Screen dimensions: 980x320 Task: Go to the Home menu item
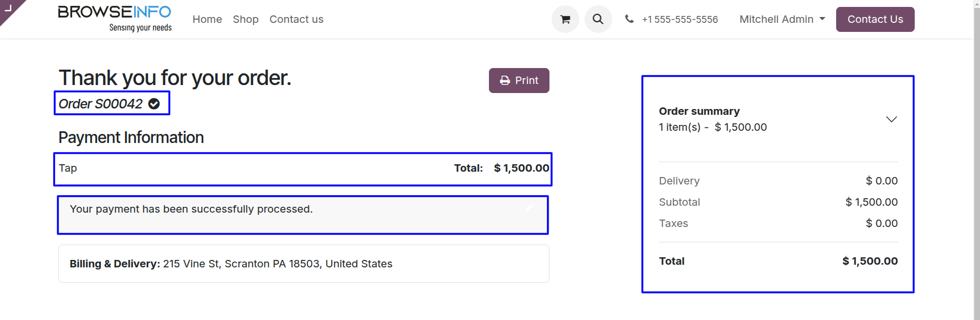207,19
